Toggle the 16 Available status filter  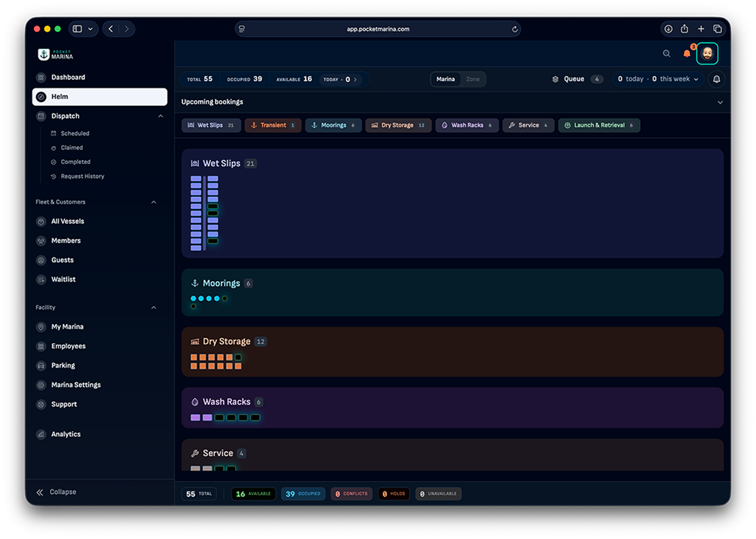tap(253, 494)
